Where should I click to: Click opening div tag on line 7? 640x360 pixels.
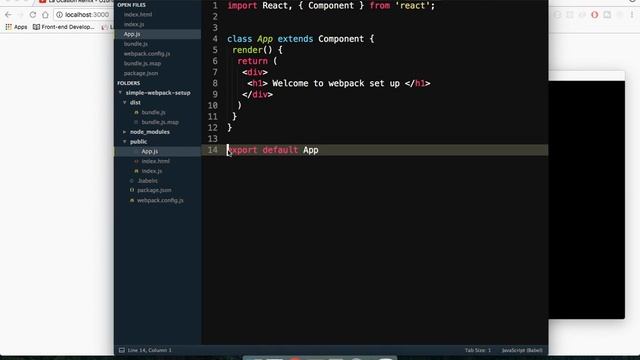click(255, 72)
